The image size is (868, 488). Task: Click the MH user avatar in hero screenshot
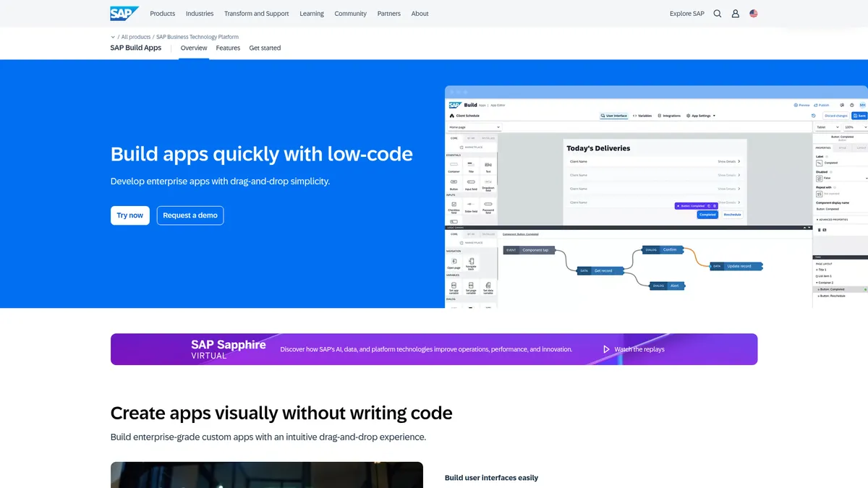[862, 105]
